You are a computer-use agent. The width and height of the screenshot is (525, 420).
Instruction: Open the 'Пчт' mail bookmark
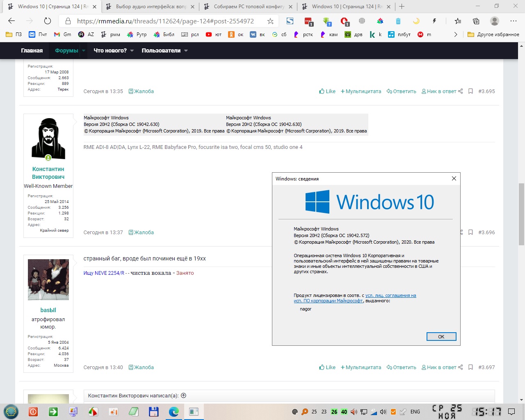pos(38,34)
